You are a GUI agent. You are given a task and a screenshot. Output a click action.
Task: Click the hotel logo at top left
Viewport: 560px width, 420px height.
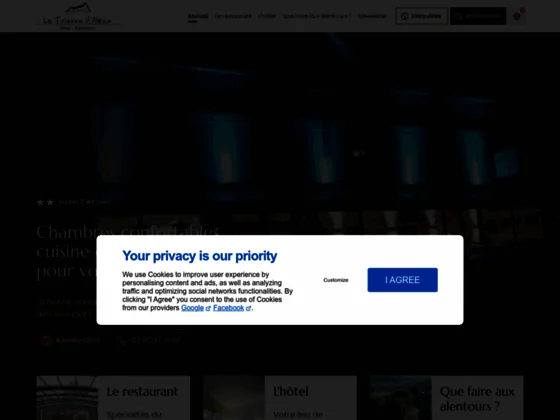coord(77,16)
